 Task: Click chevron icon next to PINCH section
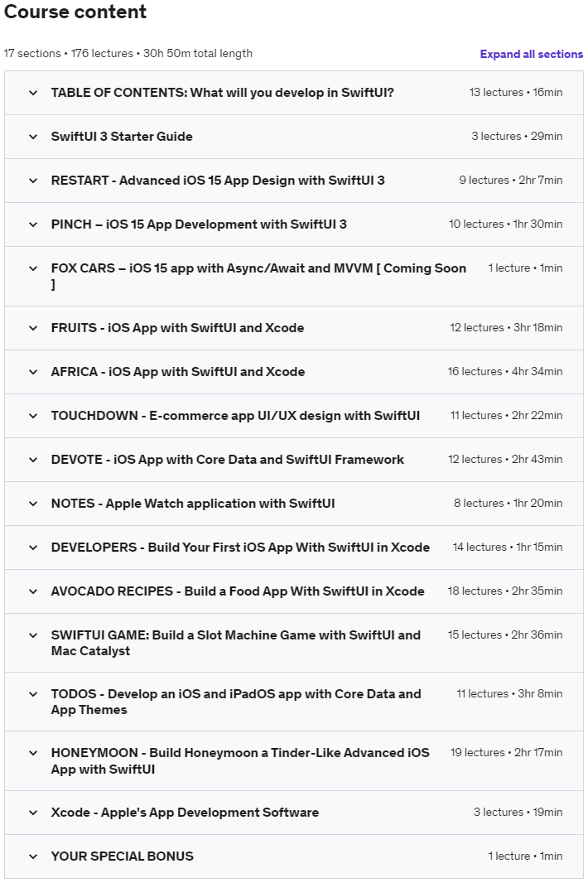coord(33,224)
